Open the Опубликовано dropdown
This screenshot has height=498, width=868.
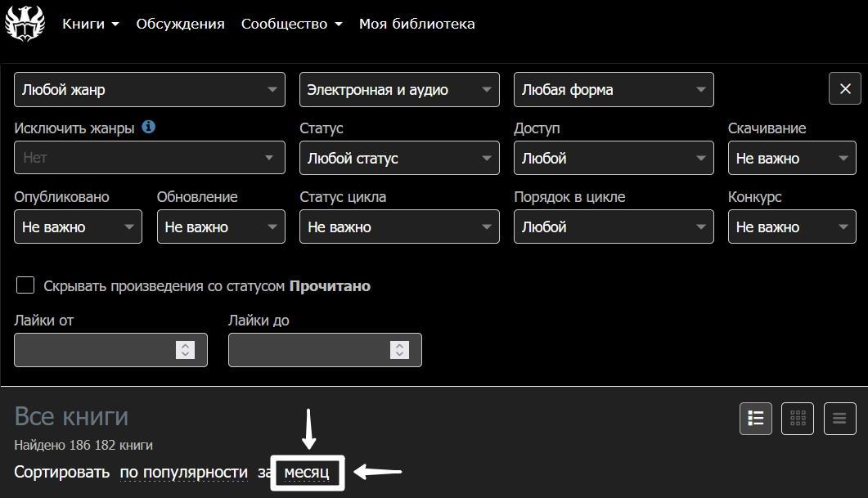click(78, 227)
